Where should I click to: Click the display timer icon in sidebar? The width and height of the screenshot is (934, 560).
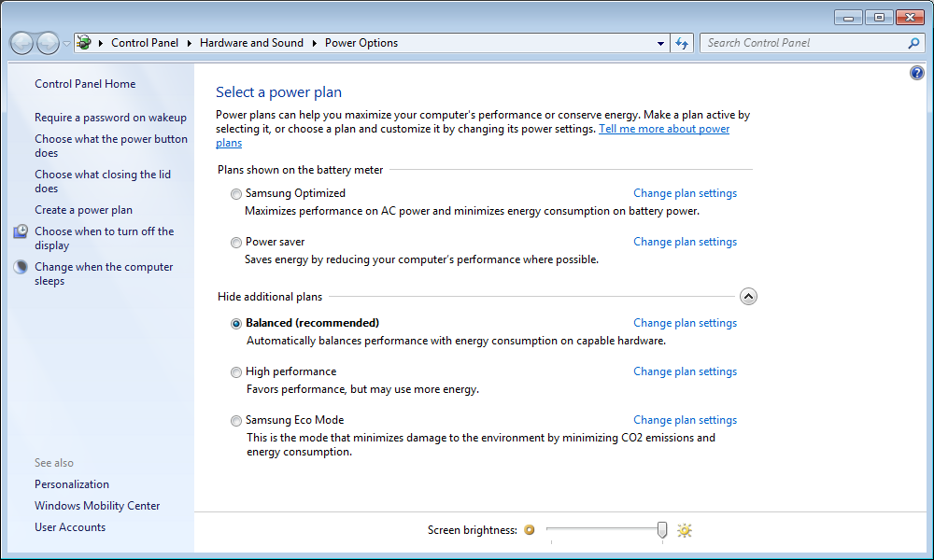tap(21, 231)
